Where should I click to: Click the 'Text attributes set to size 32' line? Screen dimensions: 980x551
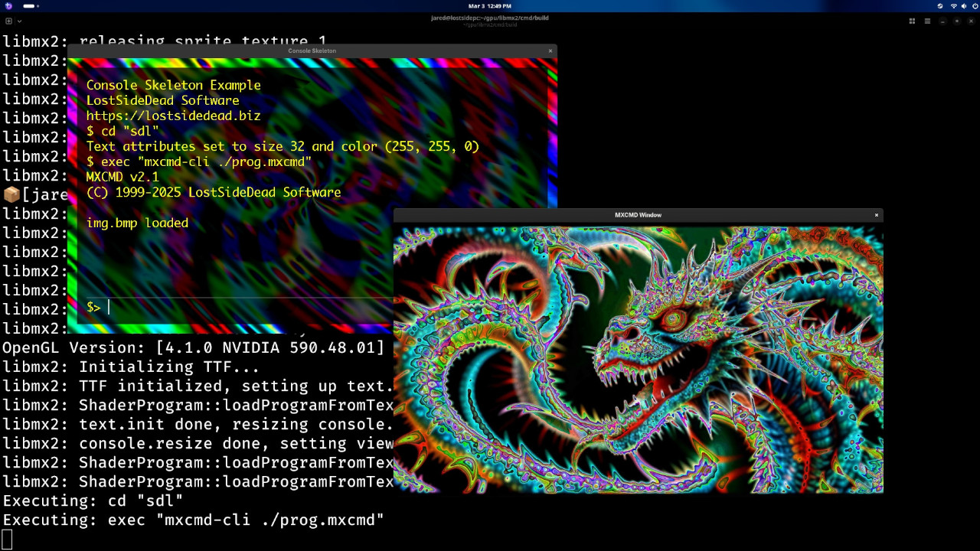283,147
